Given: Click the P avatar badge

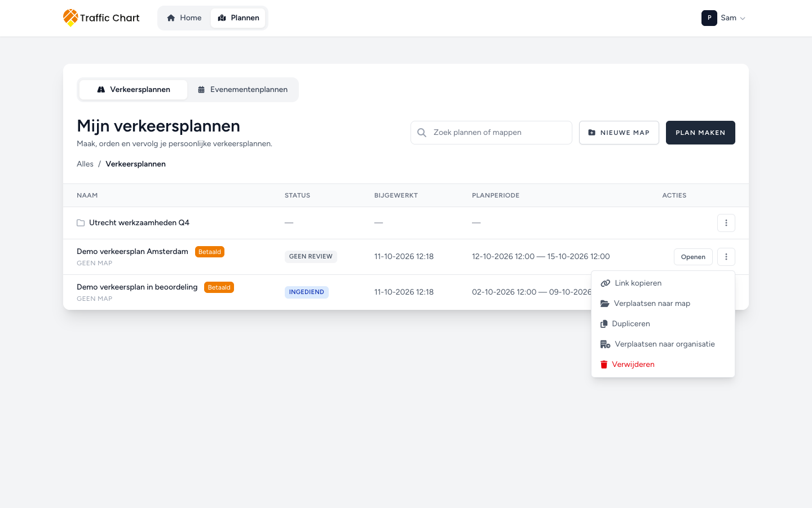Looking at the screenshot, I should click(709, 18).
